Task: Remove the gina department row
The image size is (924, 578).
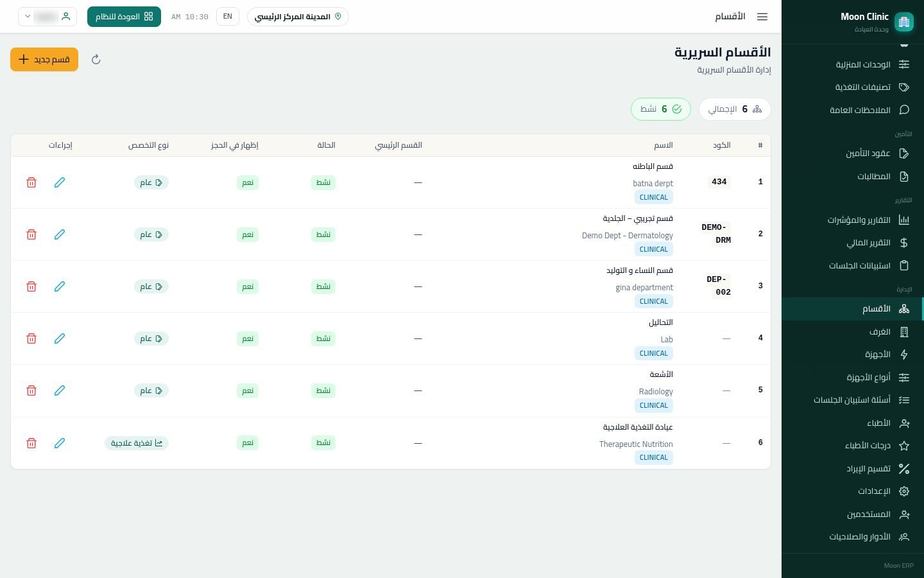Action: (x=31, y=286)
